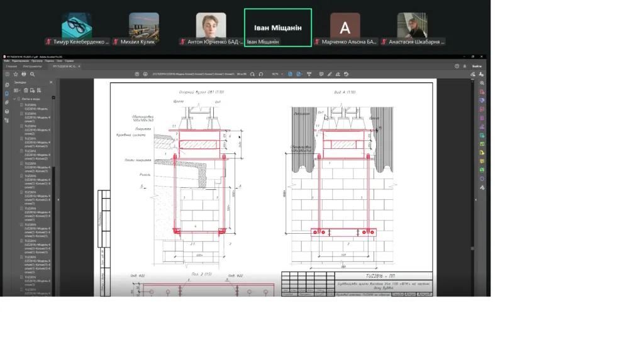The height and width of the screenshot is (362, 644).
Task: Toggle the Layers panel icon in sidebar
Action: 6,112
